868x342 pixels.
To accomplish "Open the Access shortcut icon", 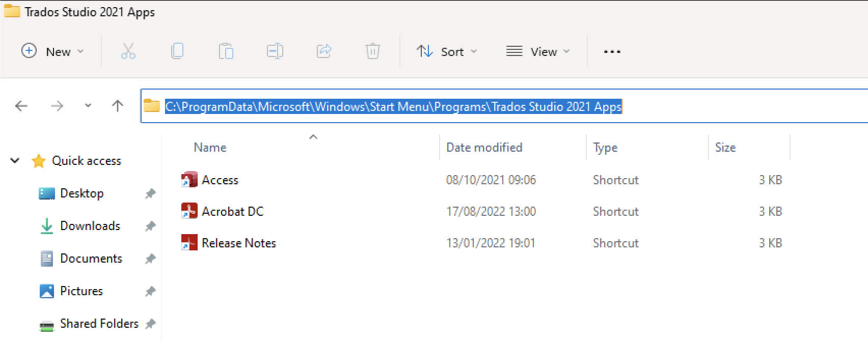I will (x=189, y=180).
